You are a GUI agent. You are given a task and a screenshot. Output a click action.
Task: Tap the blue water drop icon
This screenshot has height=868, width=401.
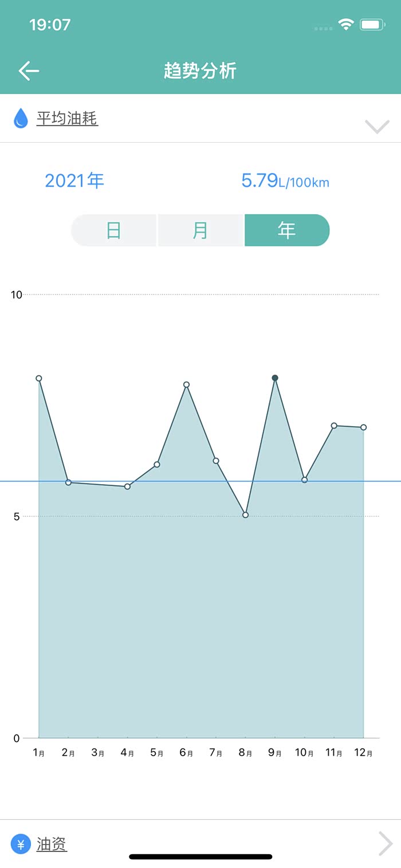point(21,118)
